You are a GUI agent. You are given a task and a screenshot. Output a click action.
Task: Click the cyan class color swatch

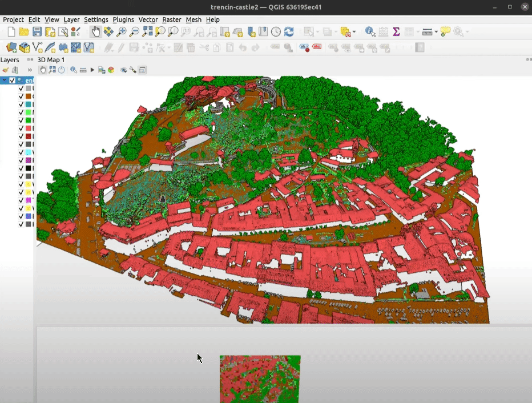[x=29, y=152]
